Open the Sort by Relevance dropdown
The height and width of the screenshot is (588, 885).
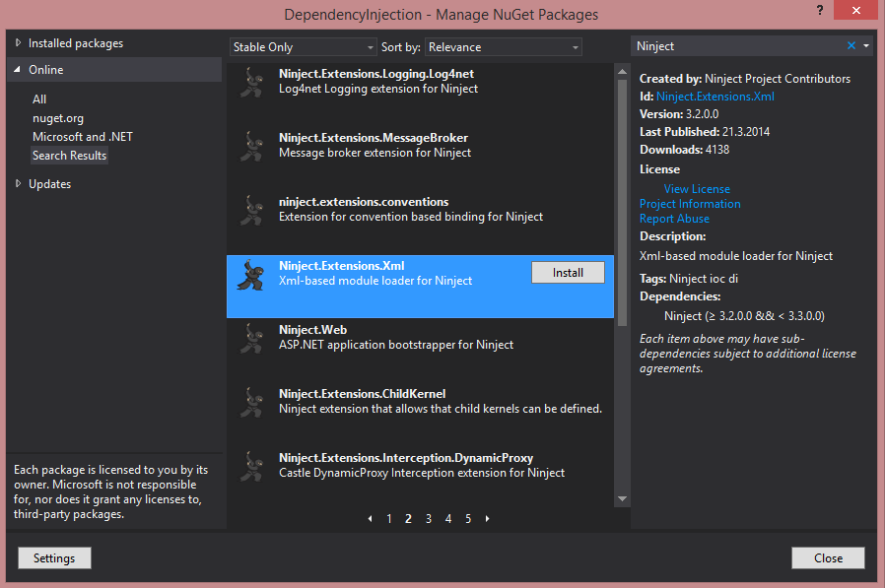click(504, 47)
